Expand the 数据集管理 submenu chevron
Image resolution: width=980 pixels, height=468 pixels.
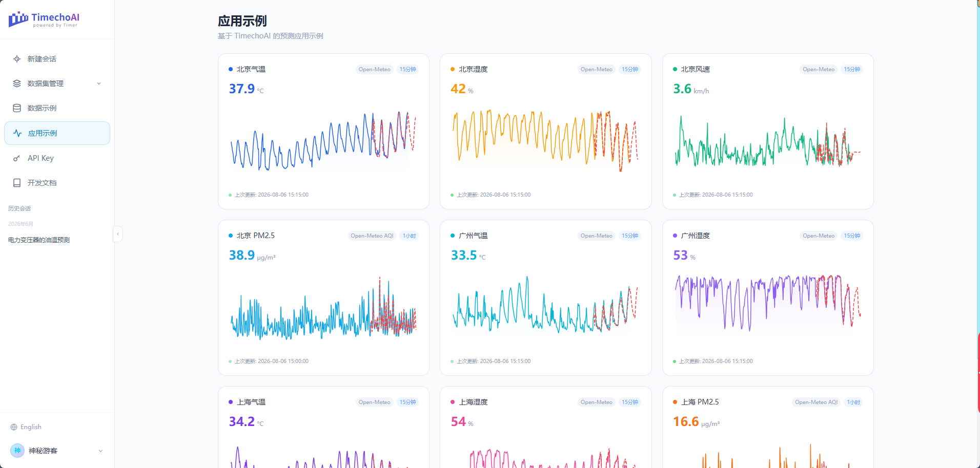pos(99,83)
